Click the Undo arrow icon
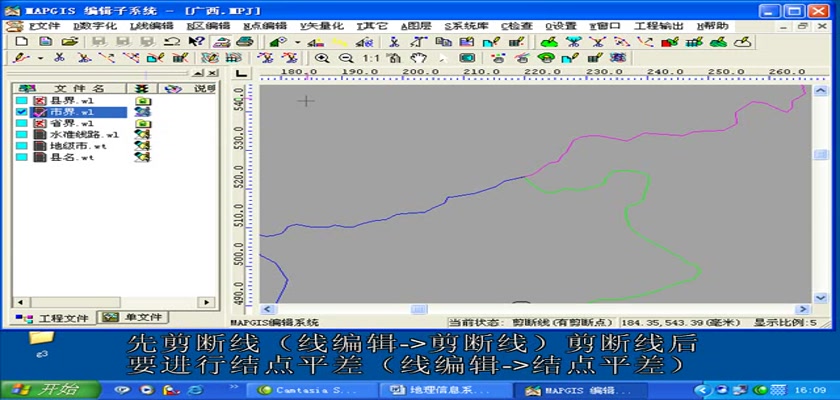 pos(172,42)
